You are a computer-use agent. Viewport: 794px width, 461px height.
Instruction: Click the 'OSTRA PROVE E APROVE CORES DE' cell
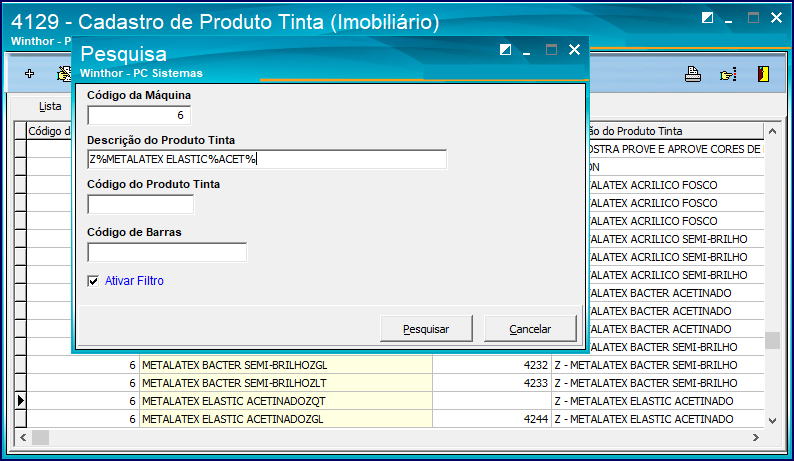pyautogui.click(x=676, y=149)
